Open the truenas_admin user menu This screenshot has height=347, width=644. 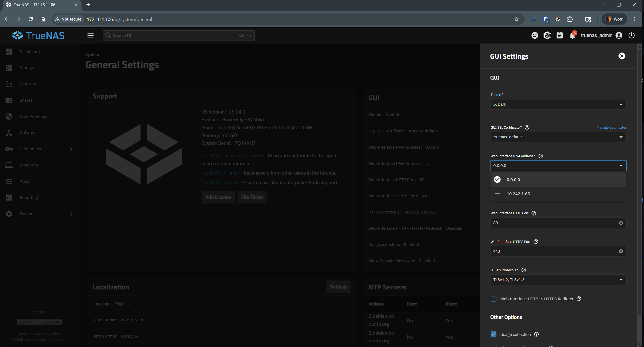tap(601, 35)
